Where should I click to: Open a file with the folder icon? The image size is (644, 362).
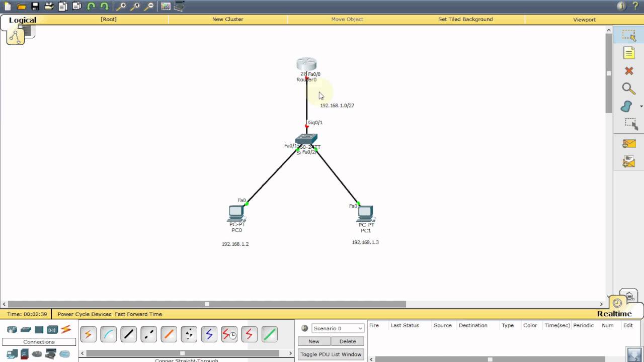[x=21, y=6]
